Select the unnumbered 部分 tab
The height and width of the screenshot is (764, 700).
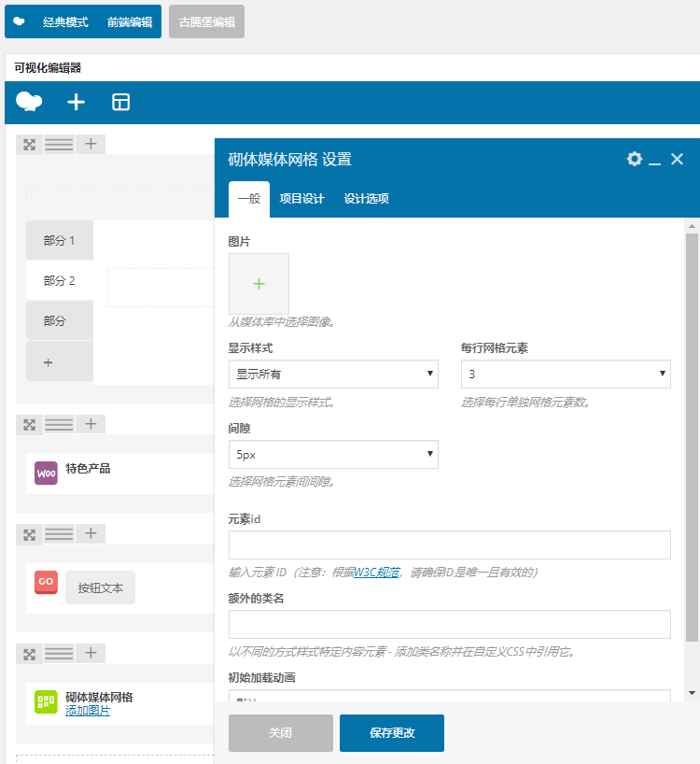[60, 320]
